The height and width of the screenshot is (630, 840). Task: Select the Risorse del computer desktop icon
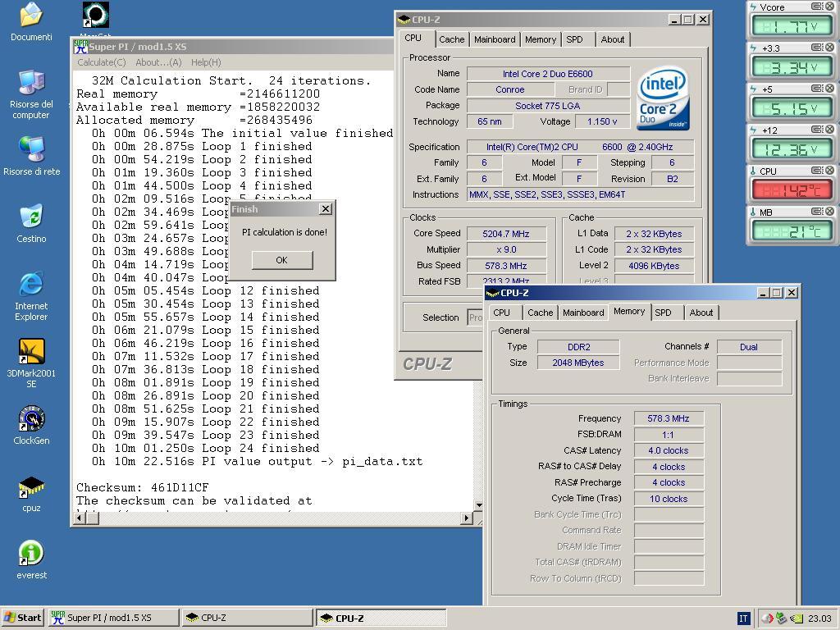point(31,83)
